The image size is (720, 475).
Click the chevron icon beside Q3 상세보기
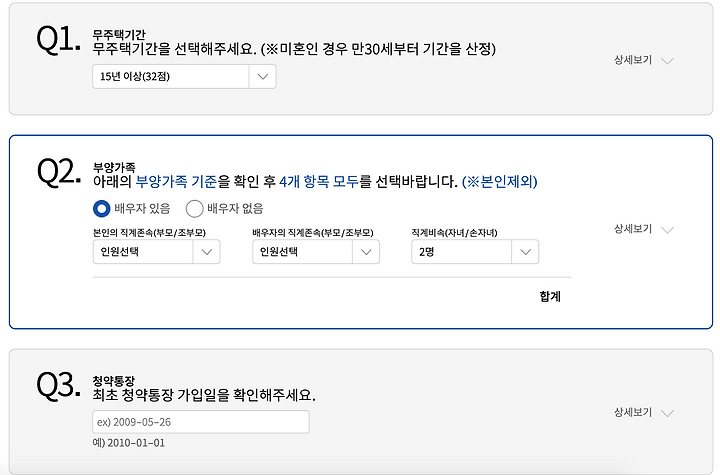coord(667,413)
